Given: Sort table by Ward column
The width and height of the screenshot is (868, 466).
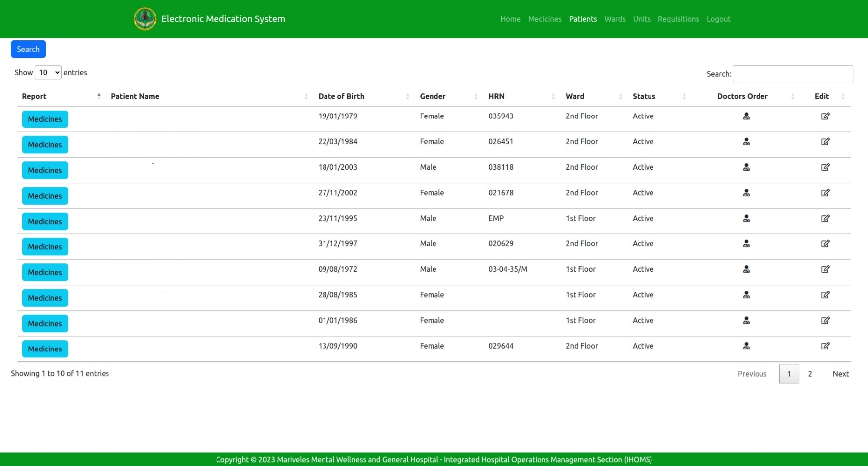Looking at the screenshot, I should tap(575, 96).
